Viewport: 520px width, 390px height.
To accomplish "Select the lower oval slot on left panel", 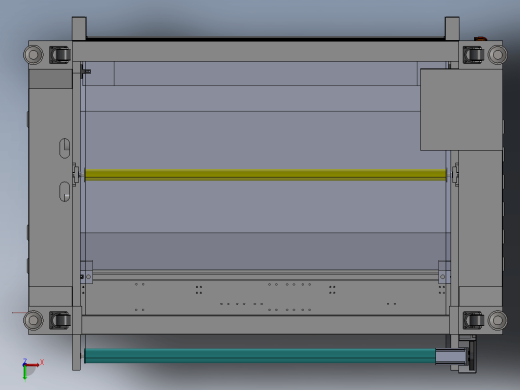I will pyautogui.click(x=65, y=192).
